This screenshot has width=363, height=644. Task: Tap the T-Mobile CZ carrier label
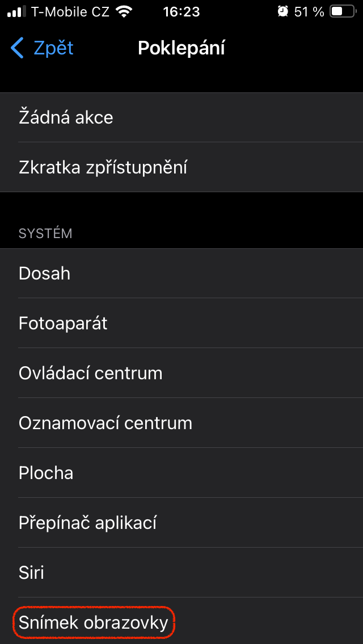click(x=70, y=11)
